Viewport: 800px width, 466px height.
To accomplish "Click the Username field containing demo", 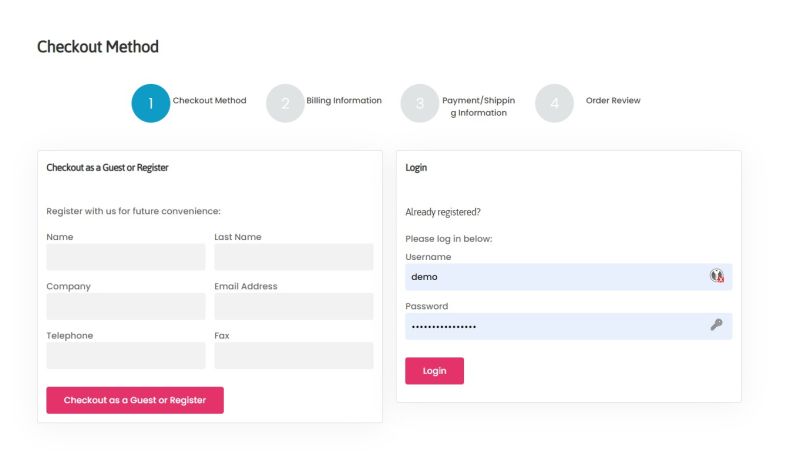I will point(555,277).
